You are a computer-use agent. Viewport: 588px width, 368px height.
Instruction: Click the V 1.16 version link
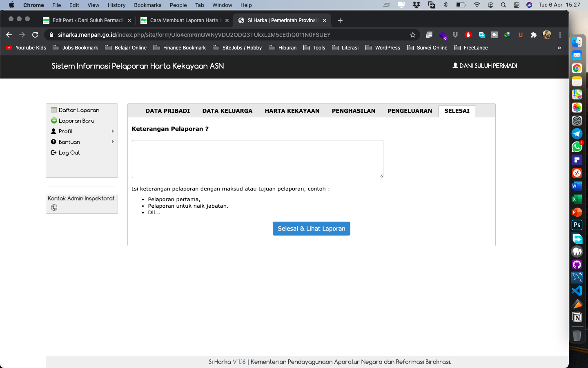pyautogui.click(x=239, y=362)
